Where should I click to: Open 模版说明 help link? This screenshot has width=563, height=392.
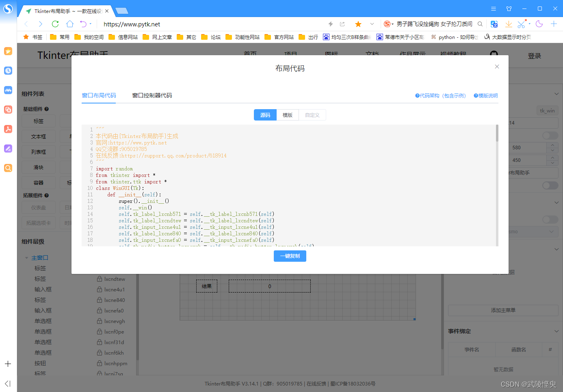(485, 96)
